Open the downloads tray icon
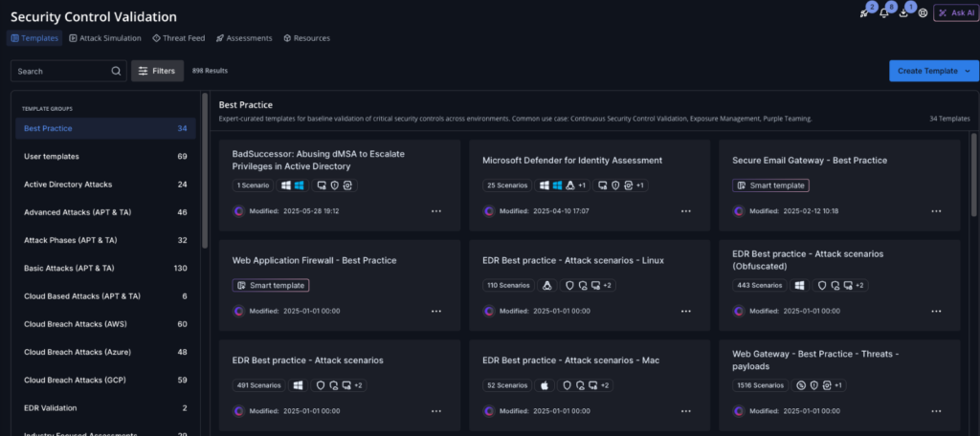 tap(903, 13)
